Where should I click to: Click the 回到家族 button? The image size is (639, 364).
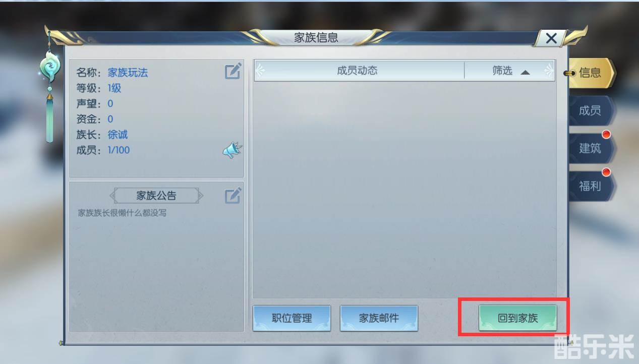pos(517,318)
